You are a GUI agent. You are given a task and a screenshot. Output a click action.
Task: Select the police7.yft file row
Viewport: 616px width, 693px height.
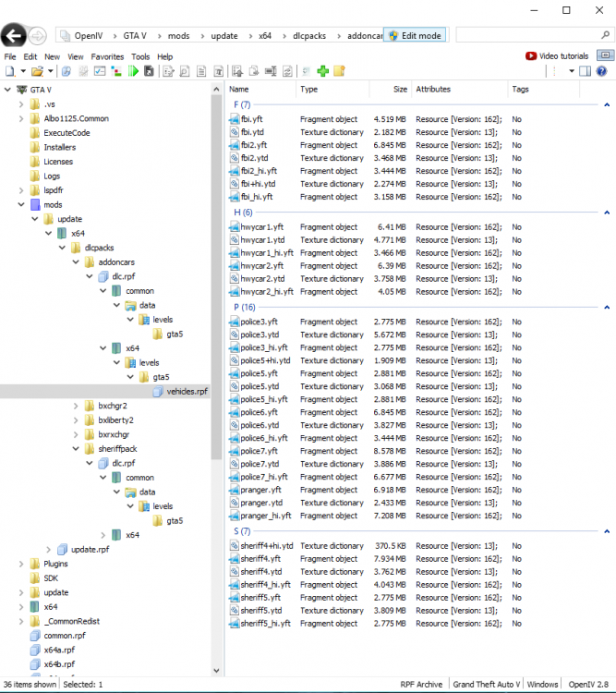[376, 451]
